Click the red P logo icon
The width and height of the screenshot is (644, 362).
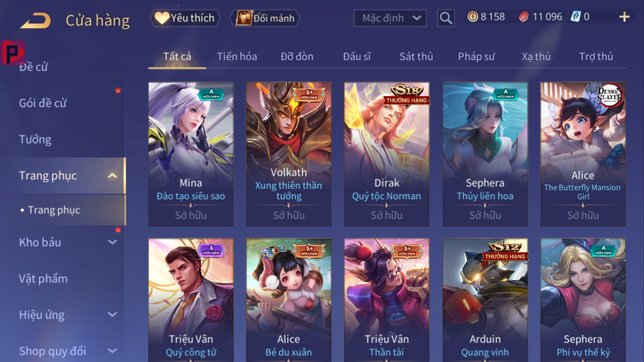tap(13, 52)
